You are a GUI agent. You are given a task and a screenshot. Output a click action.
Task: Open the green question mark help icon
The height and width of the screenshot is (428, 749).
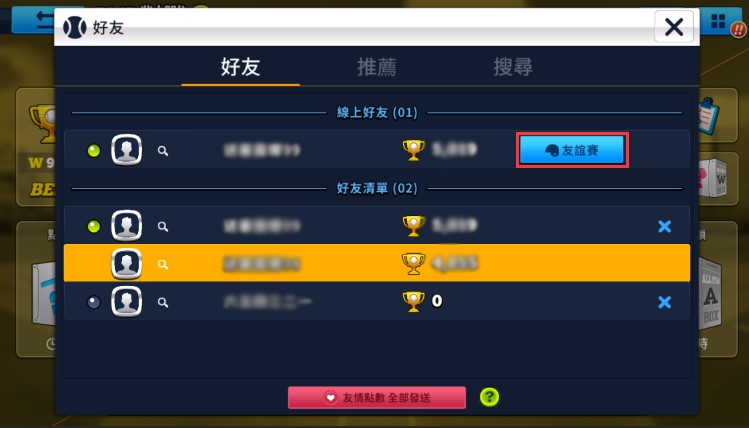[489, 397]
